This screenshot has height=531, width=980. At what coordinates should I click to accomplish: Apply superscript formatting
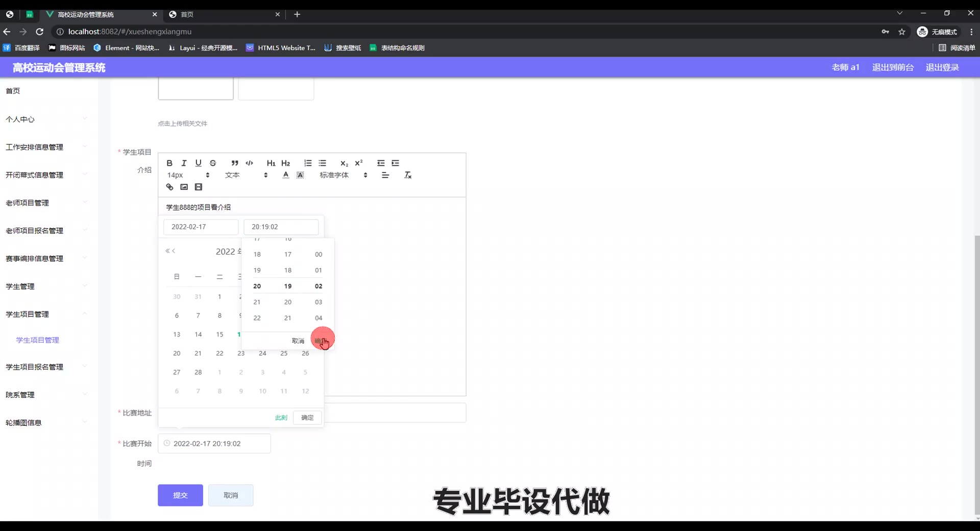point(359,163)
